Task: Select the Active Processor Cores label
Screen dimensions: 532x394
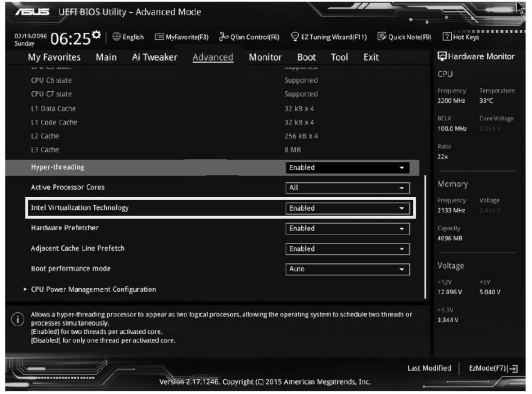Action: [68, 187]
